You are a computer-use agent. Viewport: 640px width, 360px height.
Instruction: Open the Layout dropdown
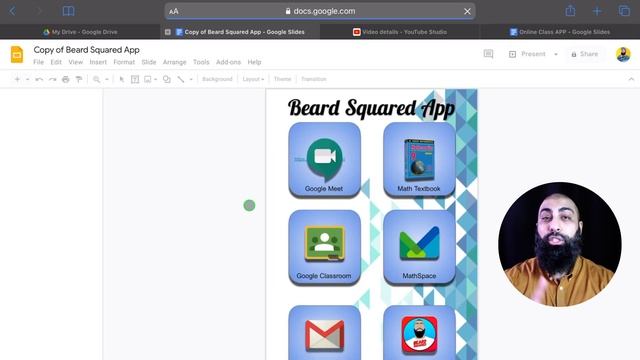click(253, 79)
